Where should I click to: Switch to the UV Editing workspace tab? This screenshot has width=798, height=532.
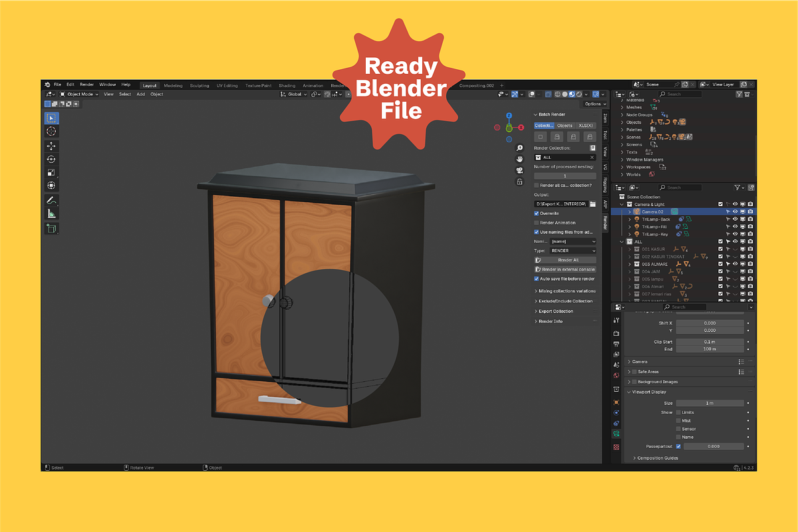pyautogui.click(x=227, y=86)
